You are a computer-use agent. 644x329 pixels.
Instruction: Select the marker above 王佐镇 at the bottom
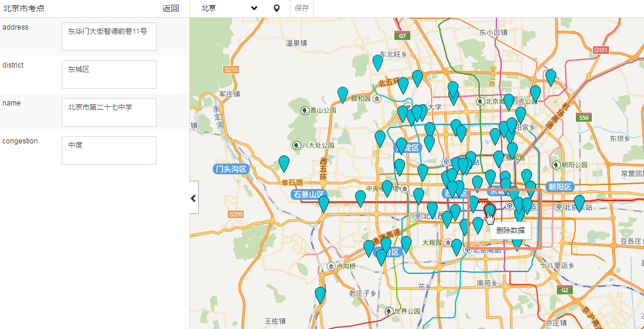pos(320,295)
